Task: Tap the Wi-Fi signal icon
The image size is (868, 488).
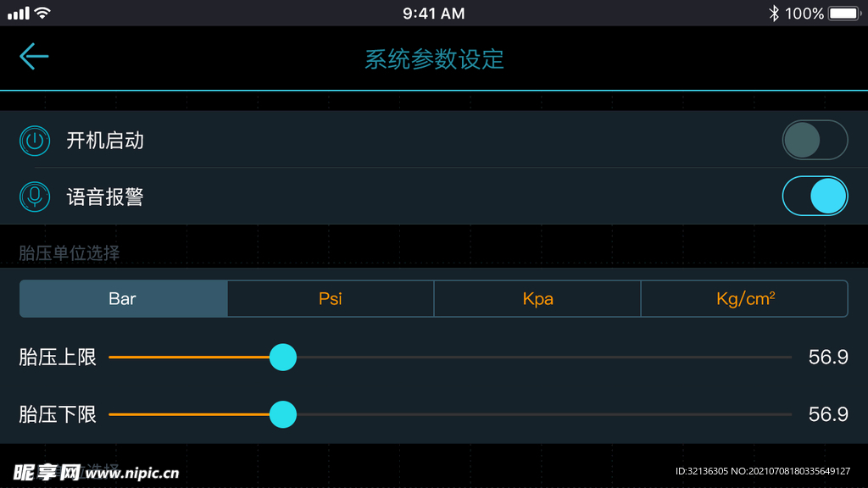Action: point(42,12)
